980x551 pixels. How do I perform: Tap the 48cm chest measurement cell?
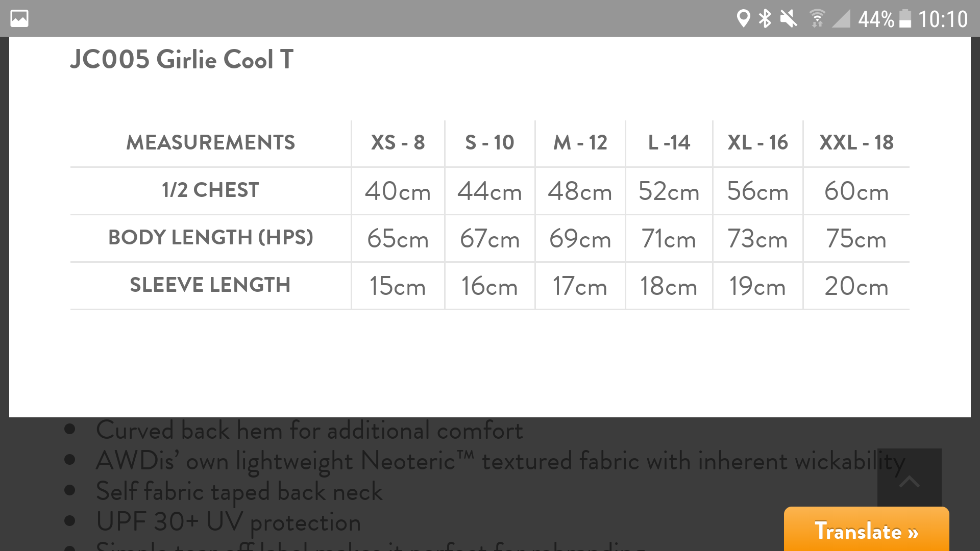580,191
